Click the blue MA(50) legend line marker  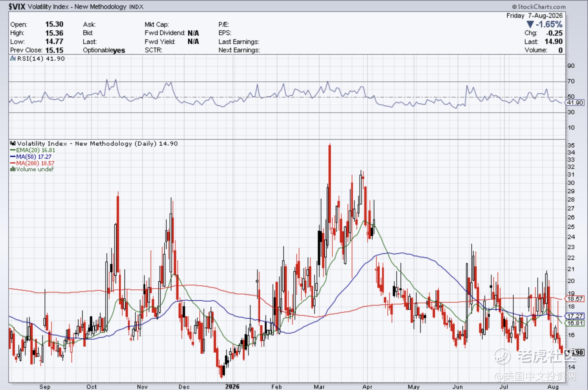(x=13, y=157)
